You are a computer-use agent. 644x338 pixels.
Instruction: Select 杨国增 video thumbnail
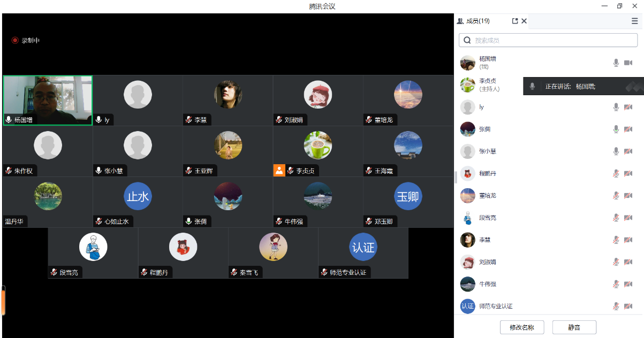pyautogui.click(x=48, y=101)
